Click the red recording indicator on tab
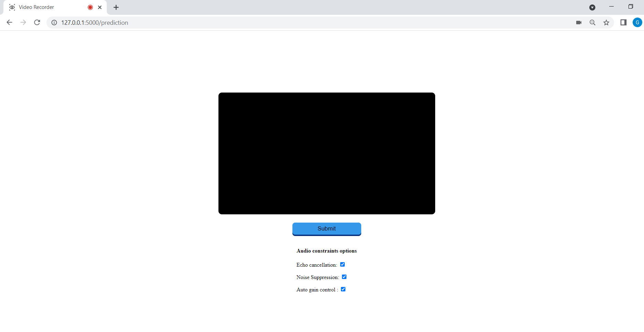Viewport: 644px width, 332px height. (x=90, y=7)
